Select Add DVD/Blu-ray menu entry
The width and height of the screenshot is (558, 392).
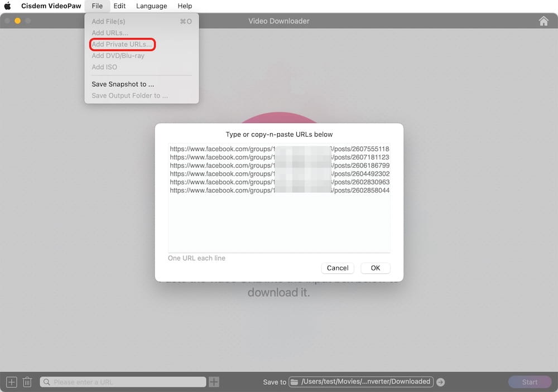(142, 56)
